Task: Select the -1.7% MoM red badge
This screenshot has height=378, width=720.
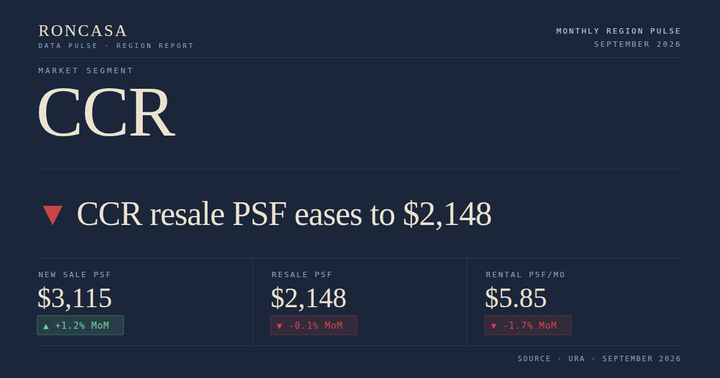Action: tap(528, 325)
